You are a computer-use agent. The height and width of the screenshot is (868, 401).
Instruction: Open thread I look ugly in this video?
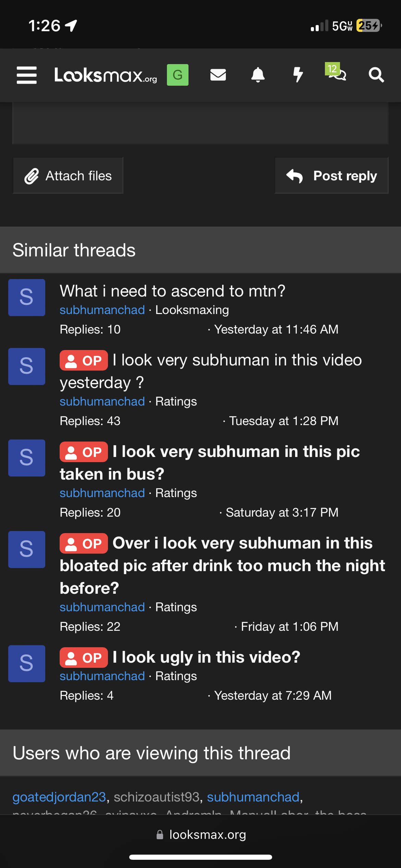click(x=206, y=657)
